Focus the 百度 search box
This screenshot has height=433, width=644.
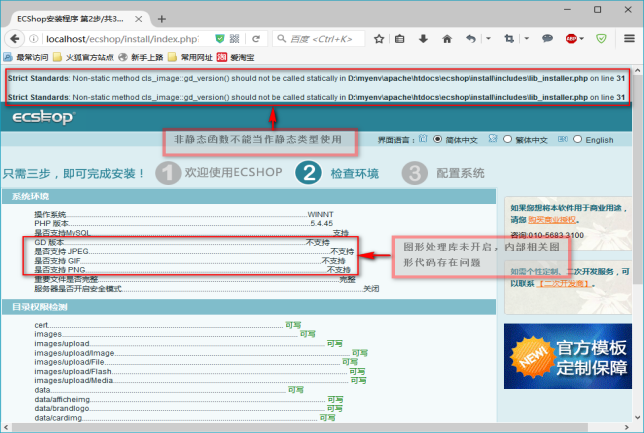click(x=321, y=39)
